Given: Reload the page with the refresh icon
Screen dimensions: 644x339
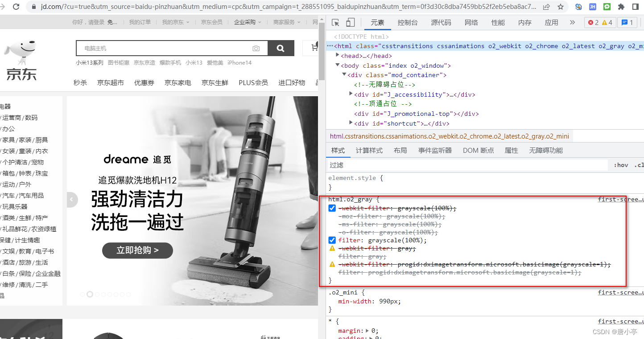Looking at the screenshot, I should pyautogui.click(x=16, y=7).
